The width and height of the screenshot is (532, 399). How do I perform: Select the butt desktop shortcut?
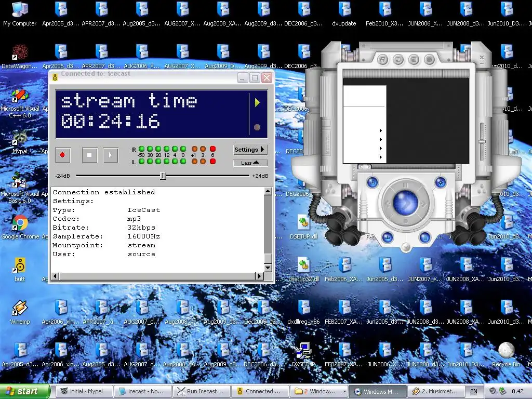coord(20,270)
